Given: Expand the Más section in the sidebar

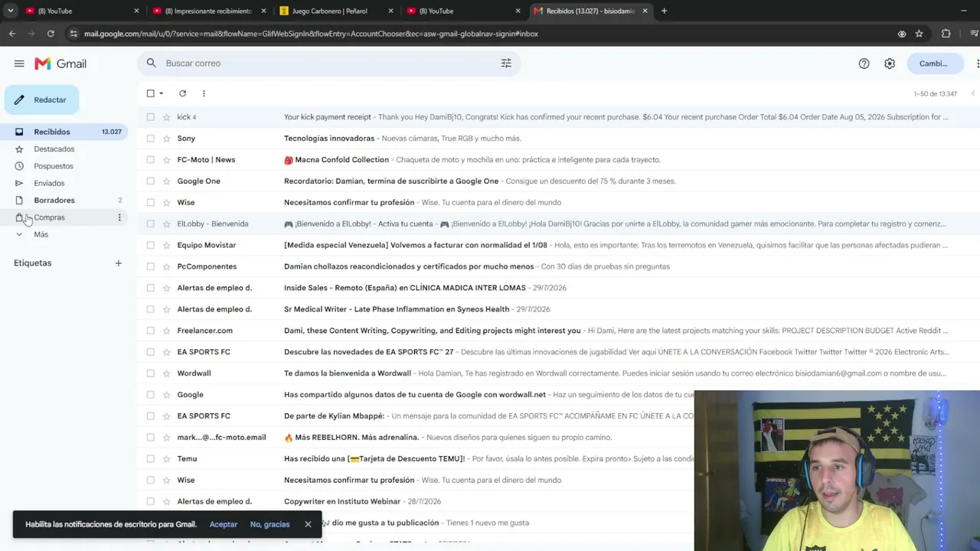Looking at the screenshot, I should [41, 234].
